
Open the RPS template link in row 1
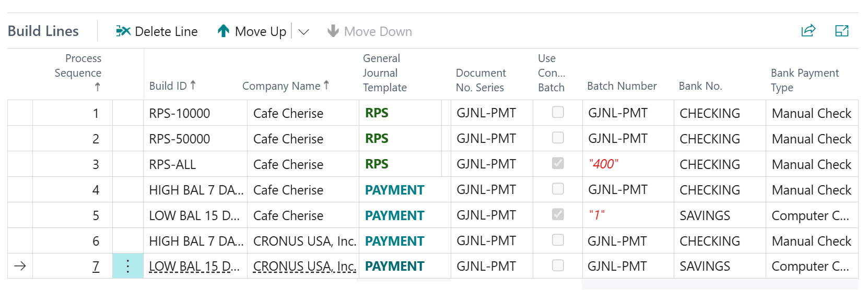click(x=377, y=113)
